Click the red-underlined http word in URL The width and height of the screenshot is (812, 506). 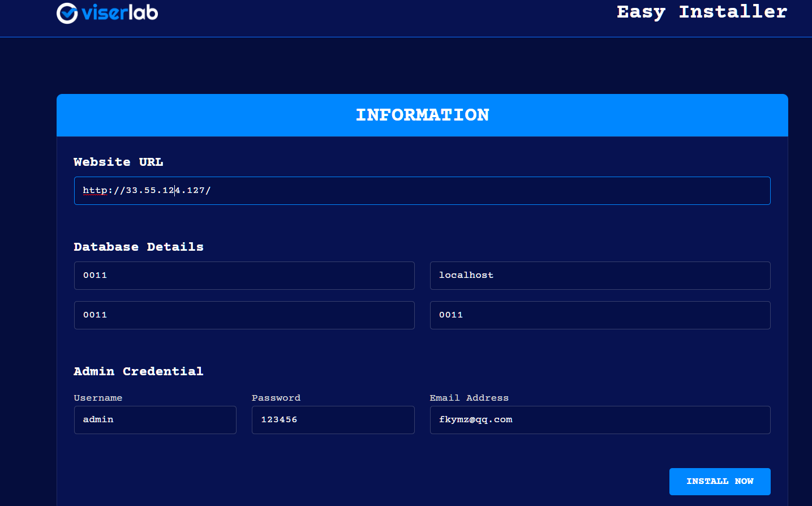[x=94, y=191]
